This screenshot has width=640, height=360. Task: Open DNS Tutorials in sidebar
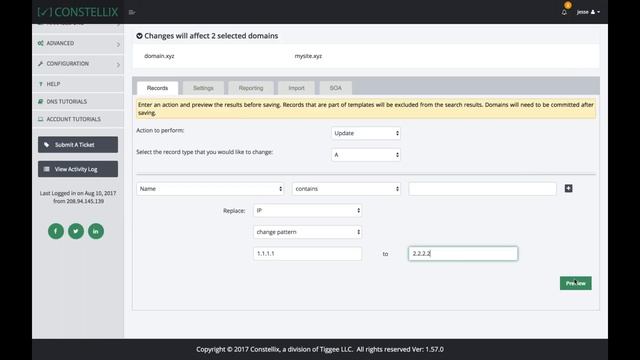tap(78, 102)
